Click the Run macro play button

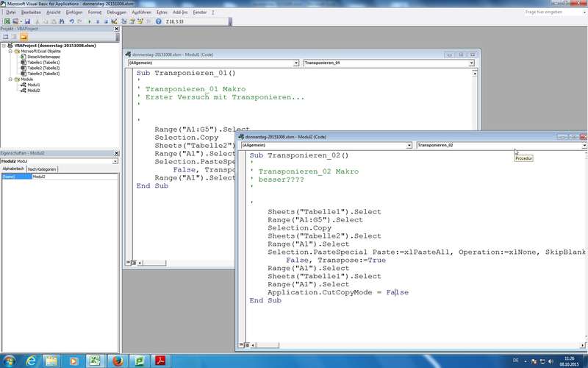(90, 22)
